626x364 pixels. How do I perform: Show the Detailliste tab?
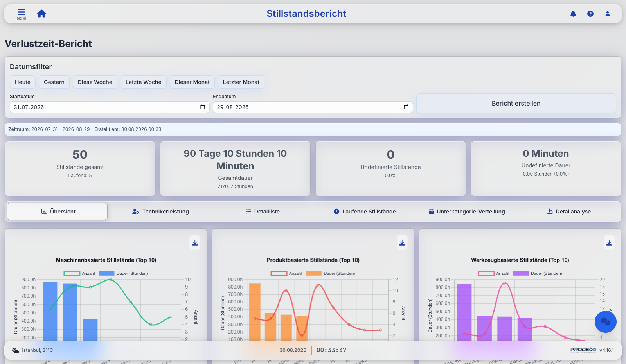[x=263, y=212]
